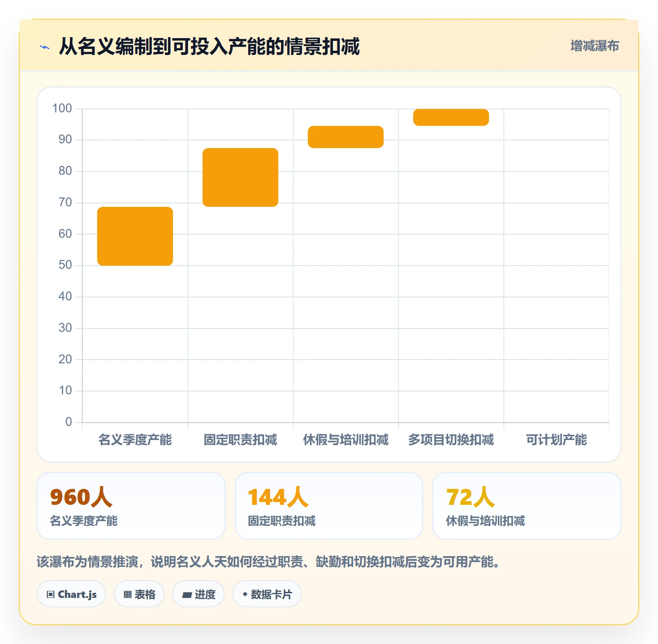The width and height of the screenshot is (658, 644).
Task: Click the 固定职责扣减 caption under 144人
Action: point(282,521)
